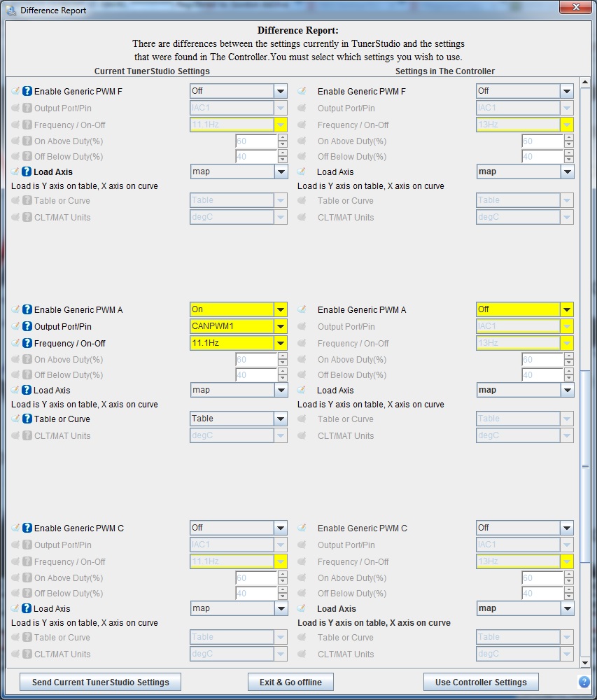
Task: Open Controller PWM A Load Axis dropdown
Action: coord(525,390)
